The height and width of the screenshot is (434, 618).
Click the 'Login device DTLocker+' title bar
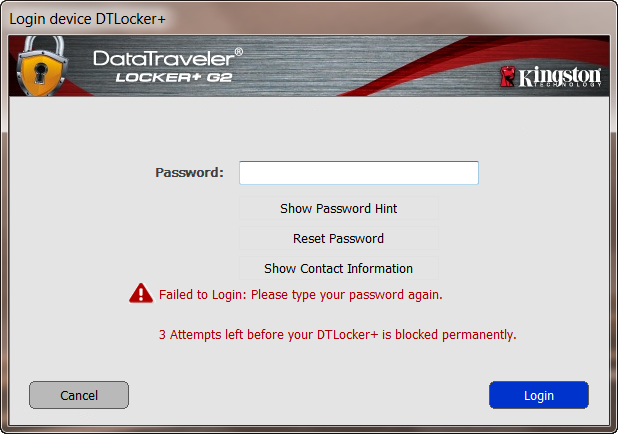click(87, 19)
